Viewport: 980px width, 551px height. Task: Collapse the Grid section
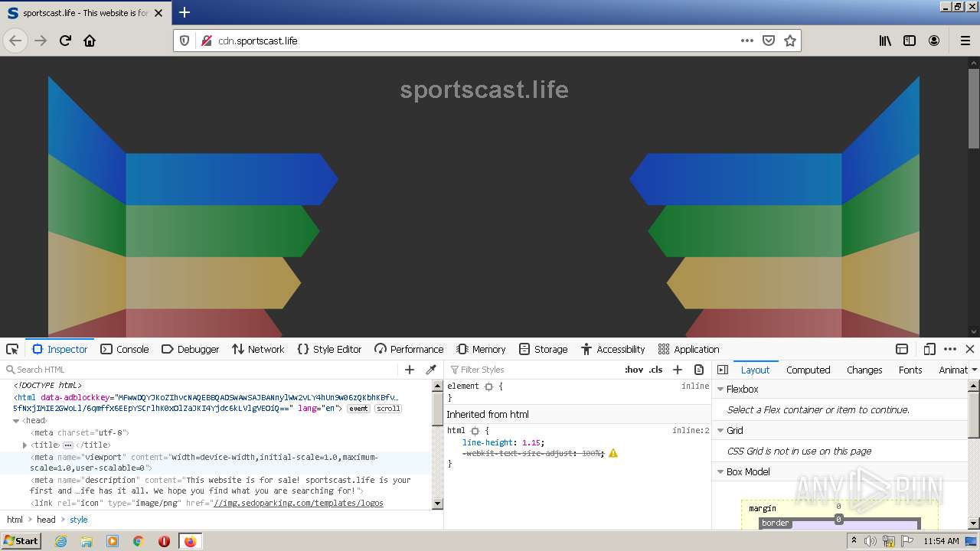click(720, 431)
